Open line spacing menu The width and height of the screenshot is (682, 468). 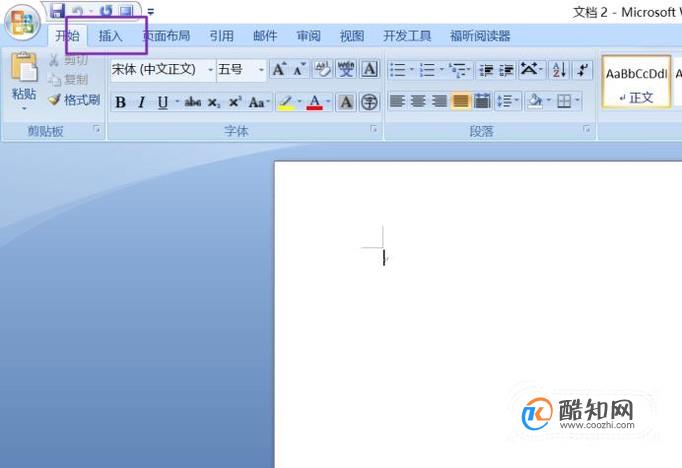(x=505, y=102)
